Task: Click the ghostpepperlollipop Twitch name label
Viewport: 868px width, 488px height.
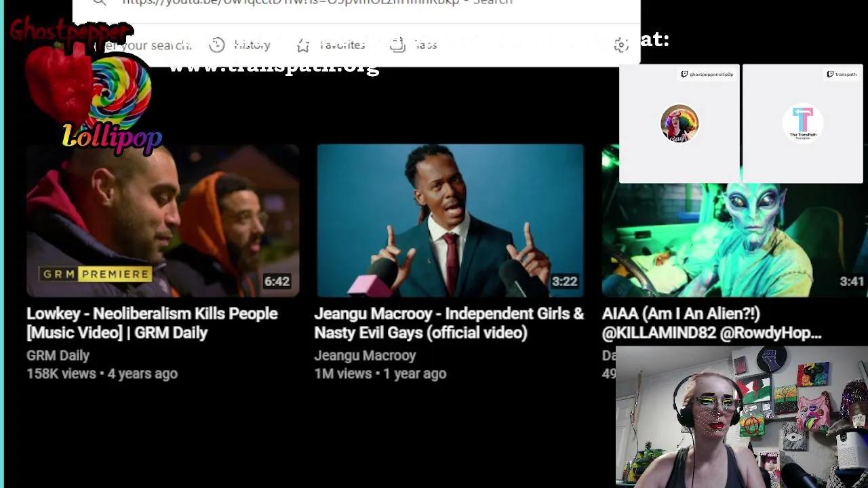Action: (707, 75)
